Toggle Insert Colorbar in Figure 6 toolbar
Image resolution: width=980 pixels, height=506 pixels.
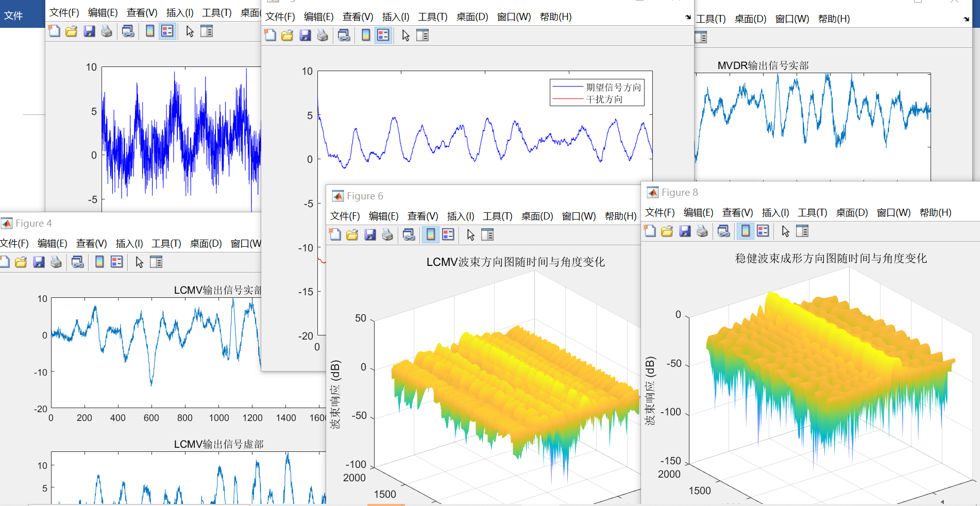coord(431,235)
